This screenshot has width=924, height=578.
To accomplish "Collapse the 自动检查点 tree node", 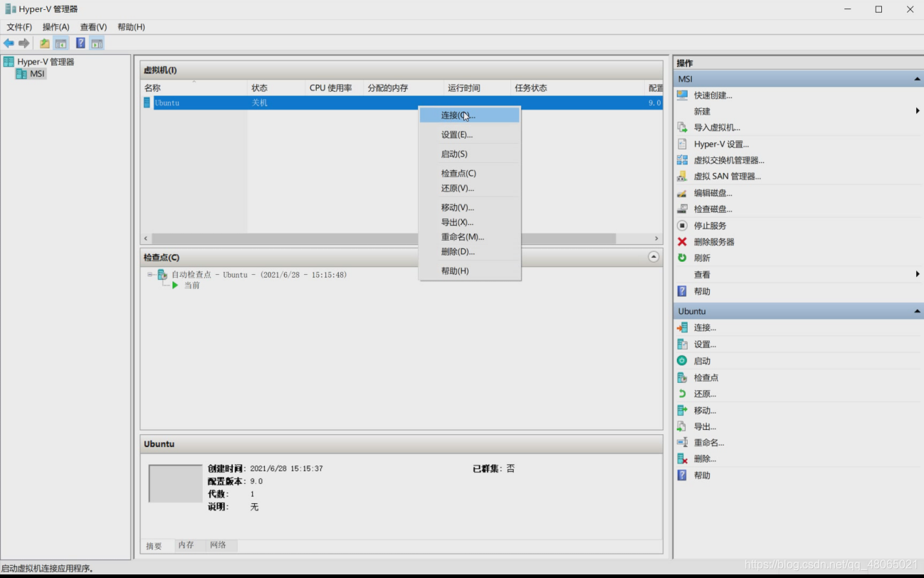I will pos(150,275).
